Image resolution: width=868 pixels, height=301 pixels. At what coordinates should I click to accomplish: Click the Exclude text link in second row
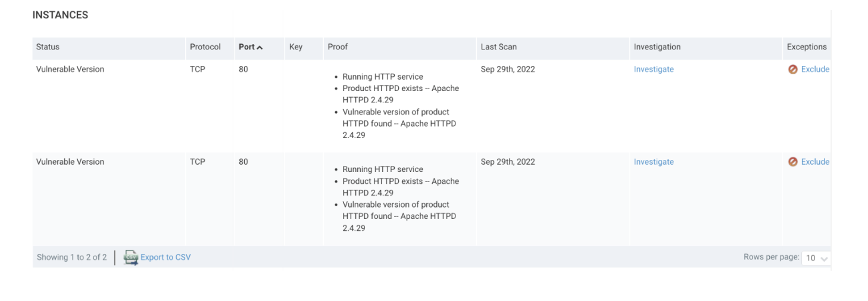click(815, 162)
